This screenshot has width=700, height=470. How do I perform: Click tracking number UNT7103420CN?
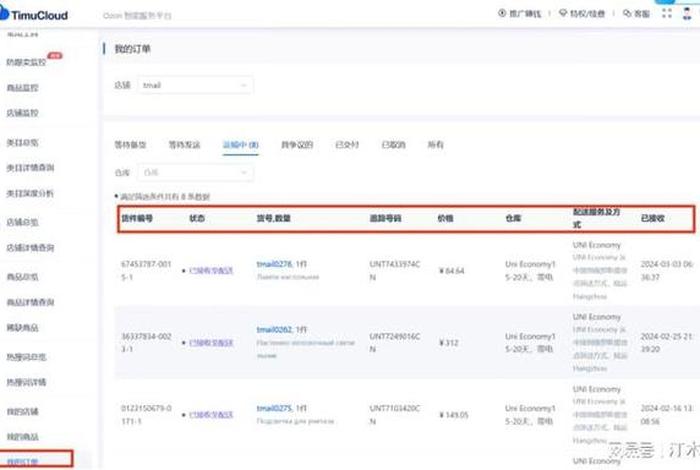pyautogui.click(x=395, y=415)
